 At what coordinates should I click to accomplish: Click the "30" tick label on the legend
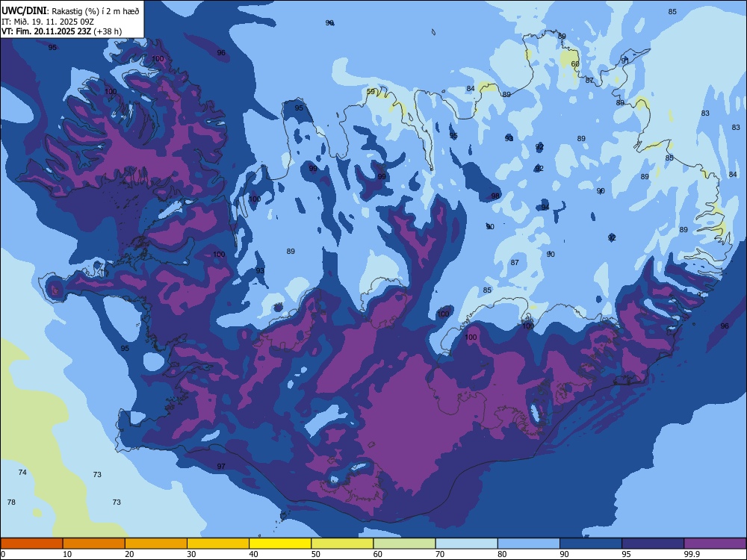tap(191, 554)
